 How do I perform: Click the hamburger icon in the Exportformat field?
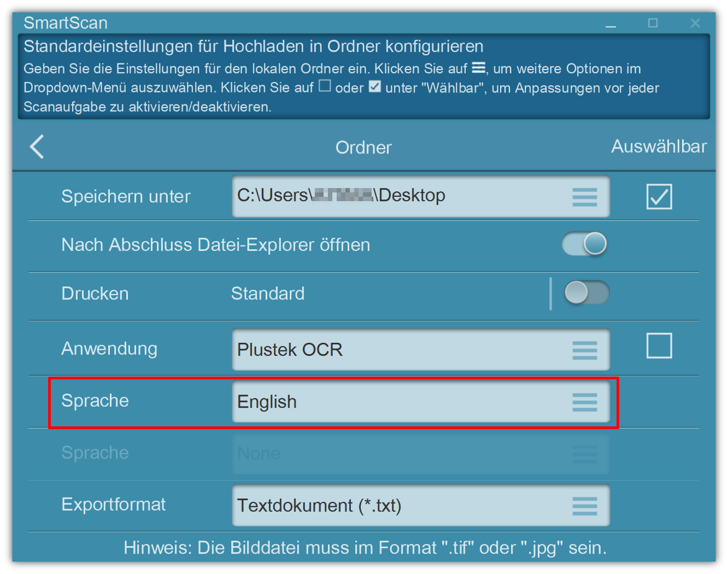point(584,506)
